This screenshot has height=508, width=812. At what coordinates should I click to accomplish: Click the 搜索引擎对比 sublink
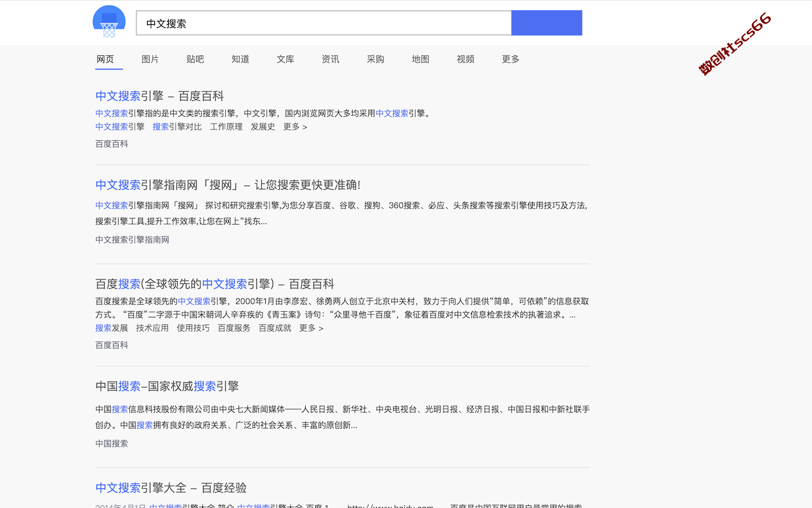pos(177,126)
